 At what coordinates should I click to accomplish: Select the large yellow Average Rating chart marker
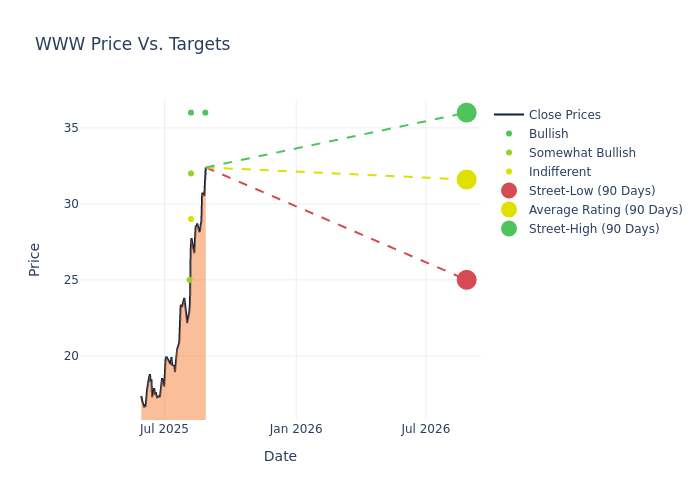click(x=466, y=180)
